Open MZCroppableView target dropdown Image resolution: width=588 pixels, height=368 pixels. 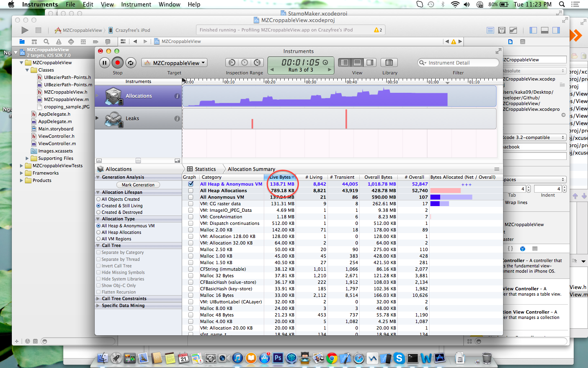174,63
